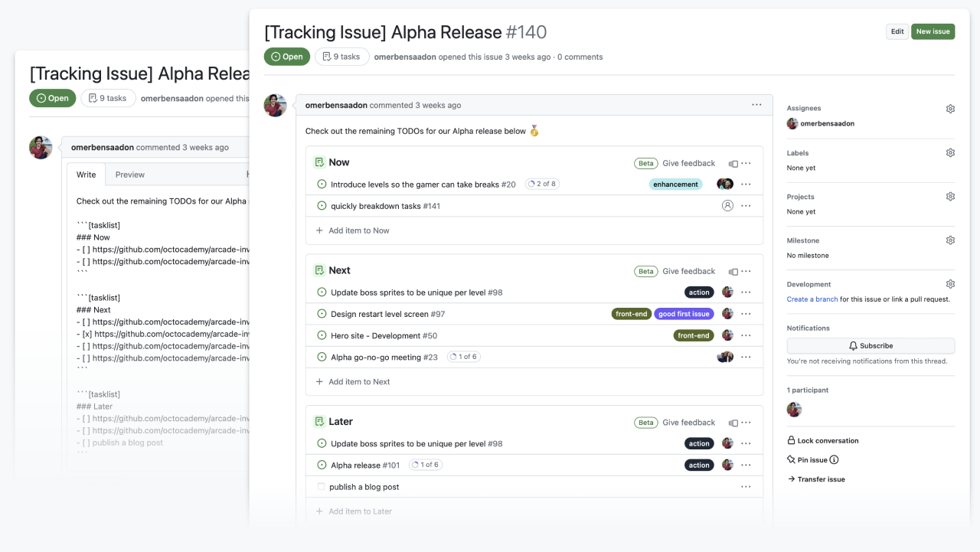Click the assignee placeholder icon on issue #141
The width and height of the screenshot is (980, 552).
(x=727, y=206)
